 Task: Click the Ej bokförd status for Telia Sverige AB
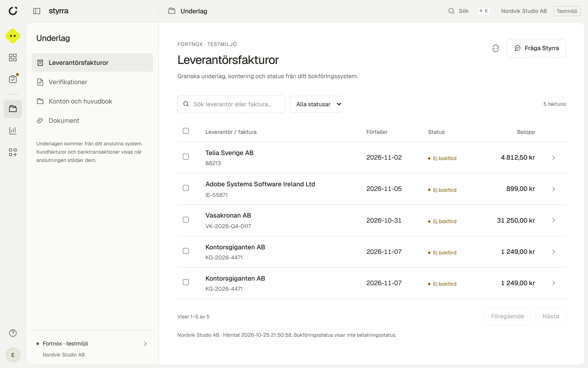442,158
